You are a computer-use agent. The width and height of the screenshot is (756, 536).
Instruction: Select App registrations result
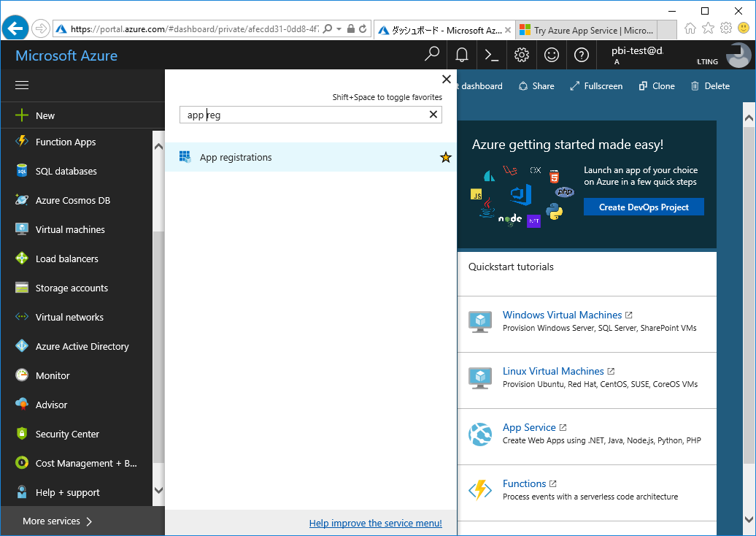[x=311, y=157]
